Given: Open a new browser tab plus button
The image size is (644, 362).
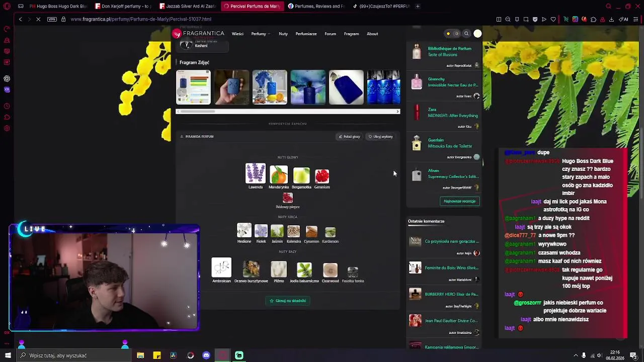Looking at the screenshot, I should [418, 6].
